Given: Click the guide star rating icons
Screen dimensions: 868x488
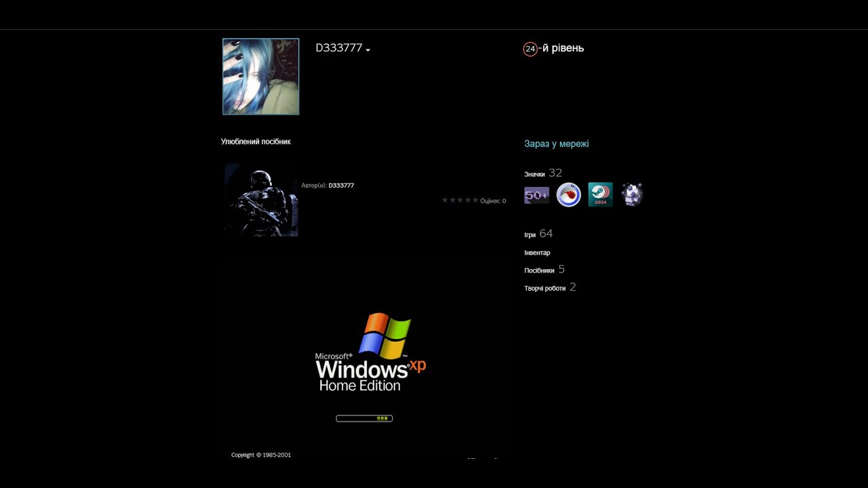Looking at the screenshot, I should [460, 201].
